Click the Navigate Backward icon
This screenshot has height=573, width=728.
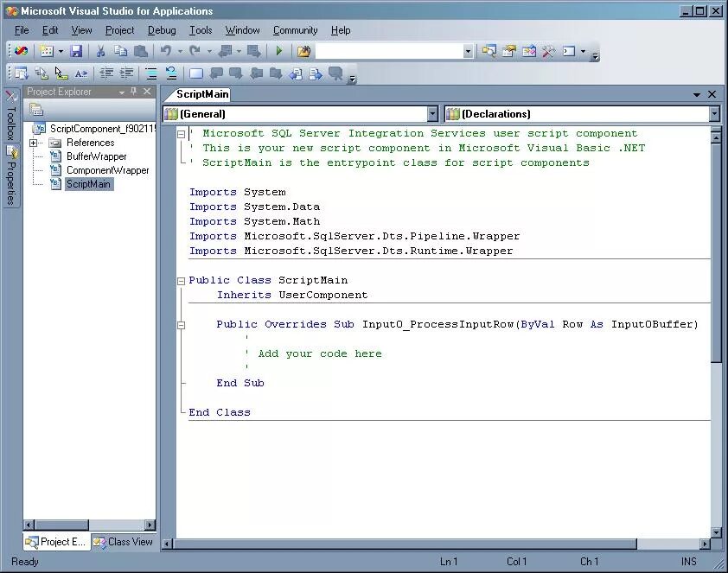pos(226,51)
